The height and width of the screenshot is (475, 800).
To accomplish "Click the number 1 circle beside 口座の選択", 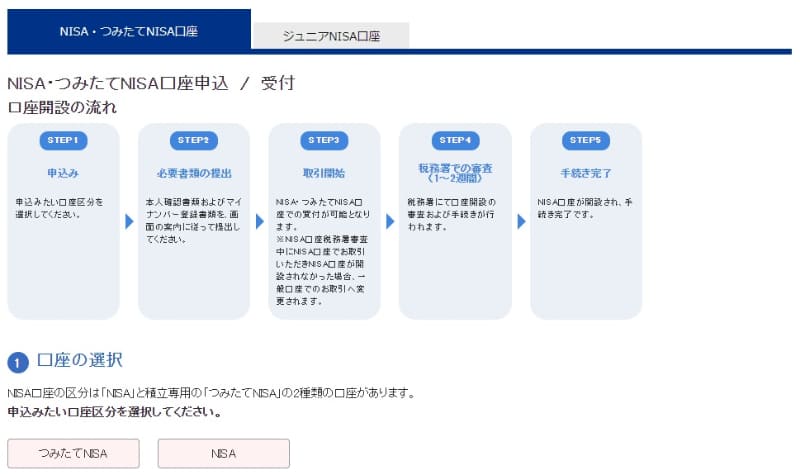I will tap(18, 363).
